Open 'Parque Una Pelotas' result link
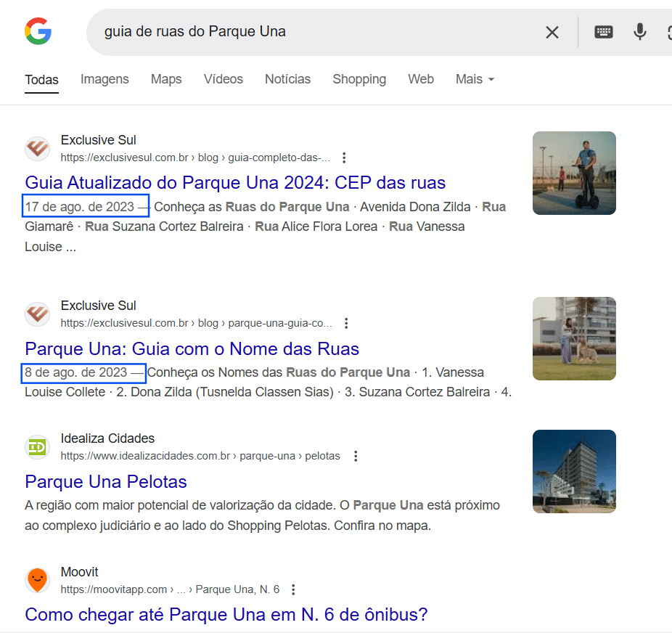672x633 pixels. point(106,481)
